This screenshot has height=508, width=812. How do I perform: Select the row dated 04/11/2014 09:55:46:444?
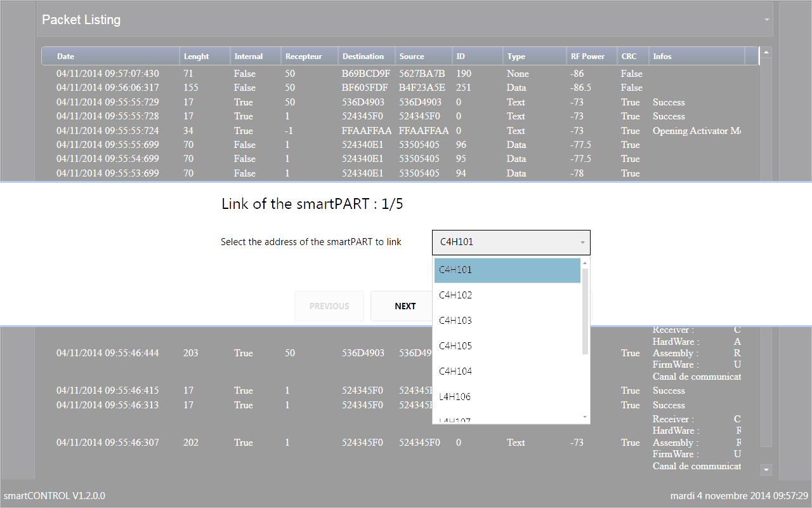coord(400,353)
